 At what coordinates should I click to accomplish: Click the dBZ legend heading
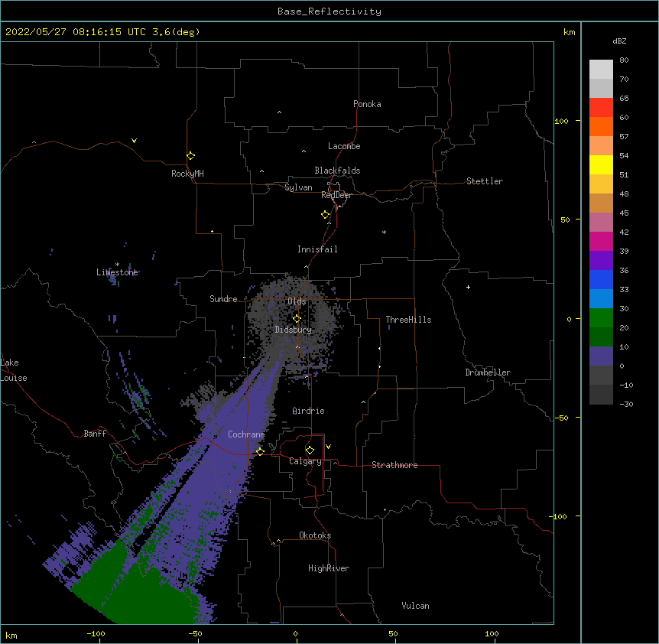pyautogui.click(x=619, y=41)
